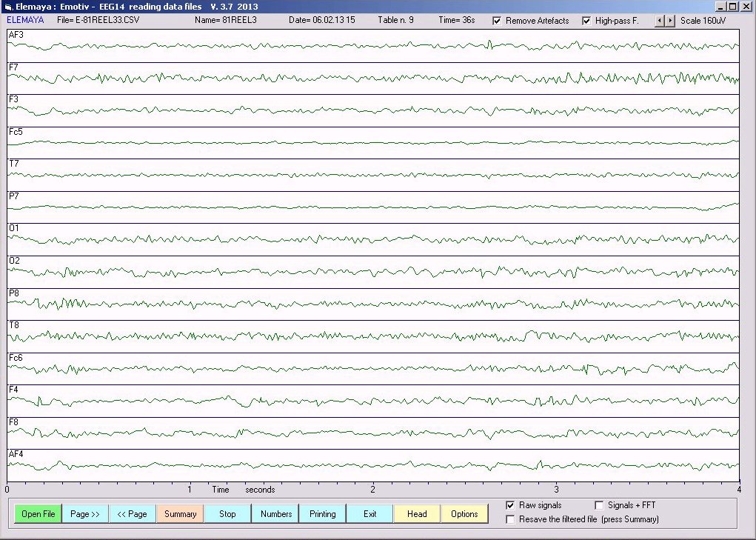This screenshot has width=756, height=540.
Task: Open the Summary view
Action: (180, 514)
